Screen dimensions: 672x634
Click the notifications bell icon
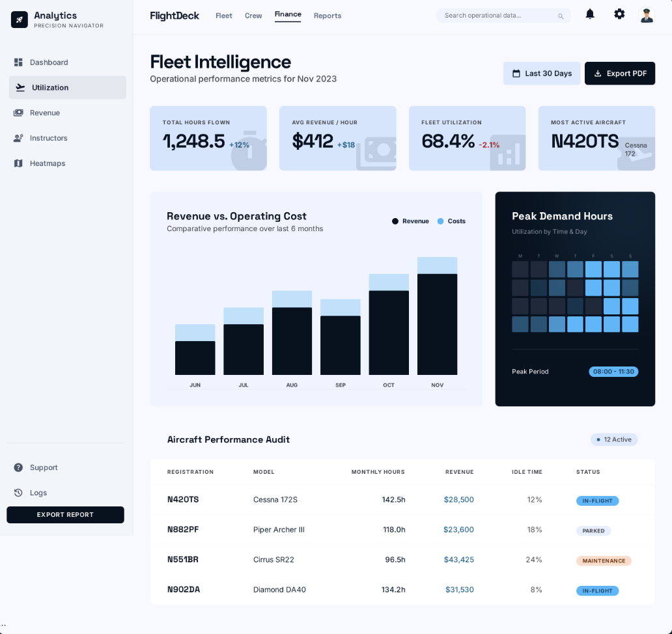point(590,14)
